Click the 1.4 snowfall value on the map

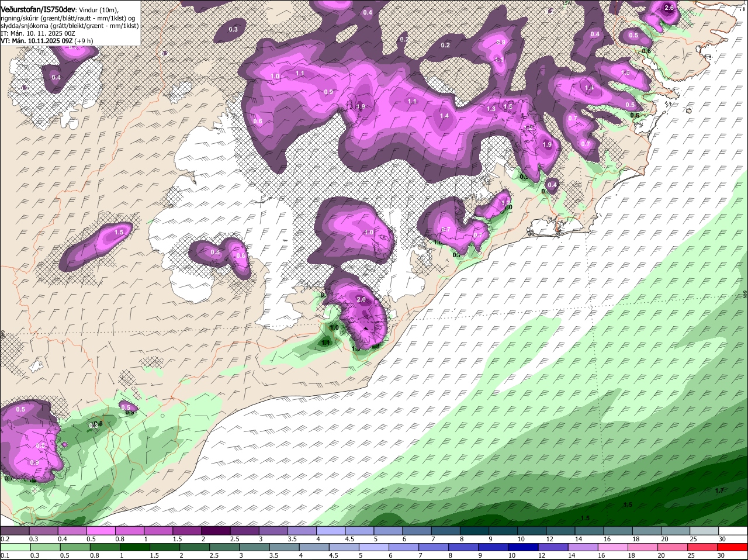(x=444, y=116)
